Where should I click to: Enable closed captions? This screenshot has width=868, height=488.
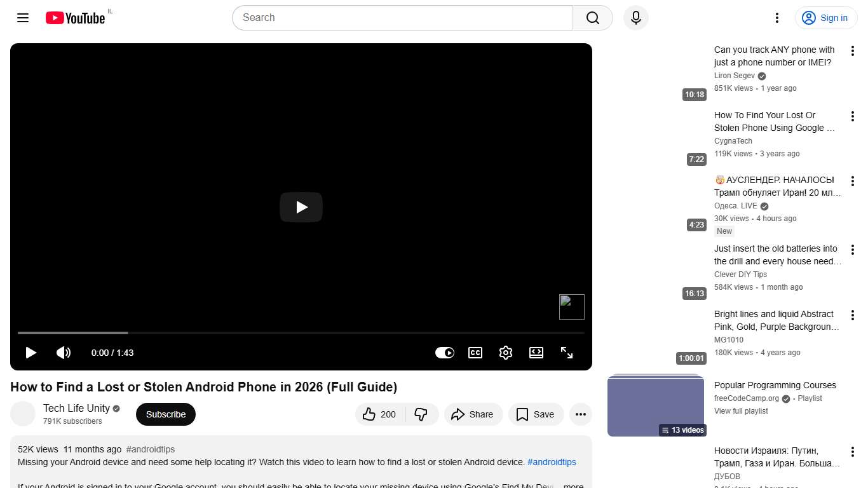click(x=475, y=353)
